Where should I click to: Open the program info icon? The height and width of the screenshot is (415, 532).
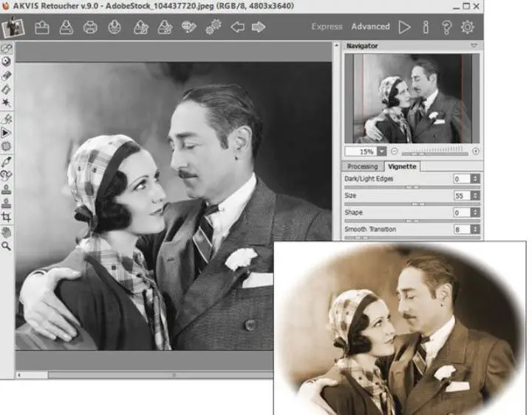point(426,27)
